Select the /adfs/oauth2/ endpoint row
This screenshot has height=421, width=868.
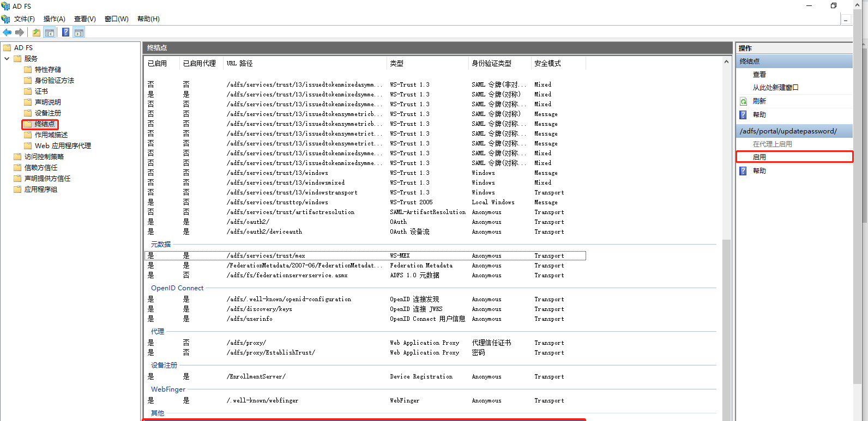365,222
